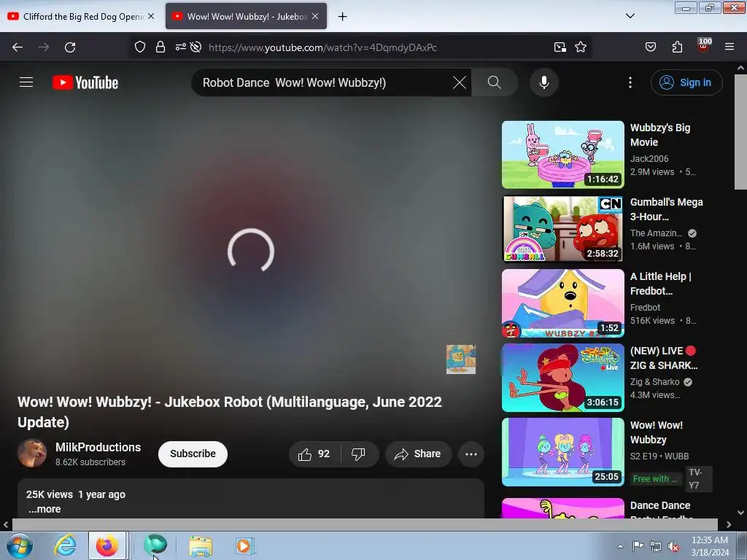
Task: Open Wubbzy's Big Movie thumbnail
Action: (x=562, y=155)
